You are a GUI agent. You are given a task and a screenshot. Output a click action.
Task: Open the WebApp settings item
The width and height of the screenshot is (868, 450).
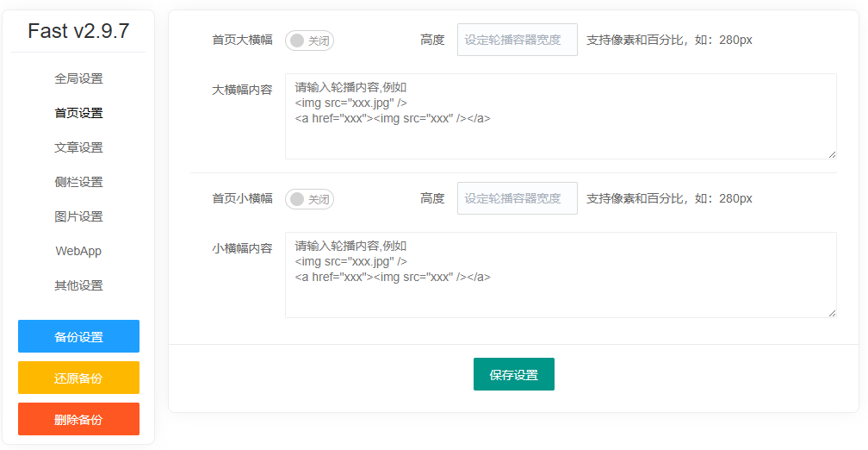click(78, 251)
